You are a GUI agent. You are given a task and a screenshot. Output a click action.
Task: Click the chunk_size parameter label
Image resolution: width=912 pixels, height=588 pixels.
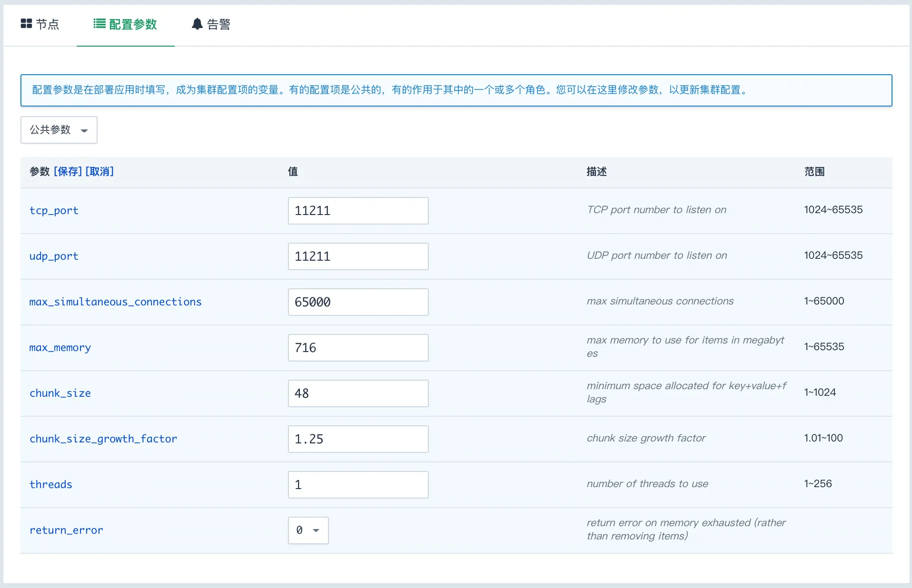(x=60, y=393)
